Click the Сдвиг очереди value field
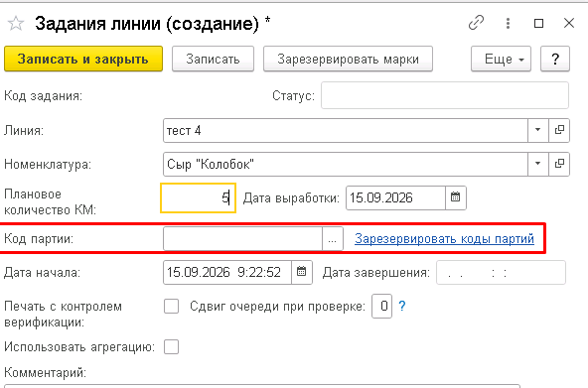The height and width of the screenshot is (388, 588). [381, 306]
